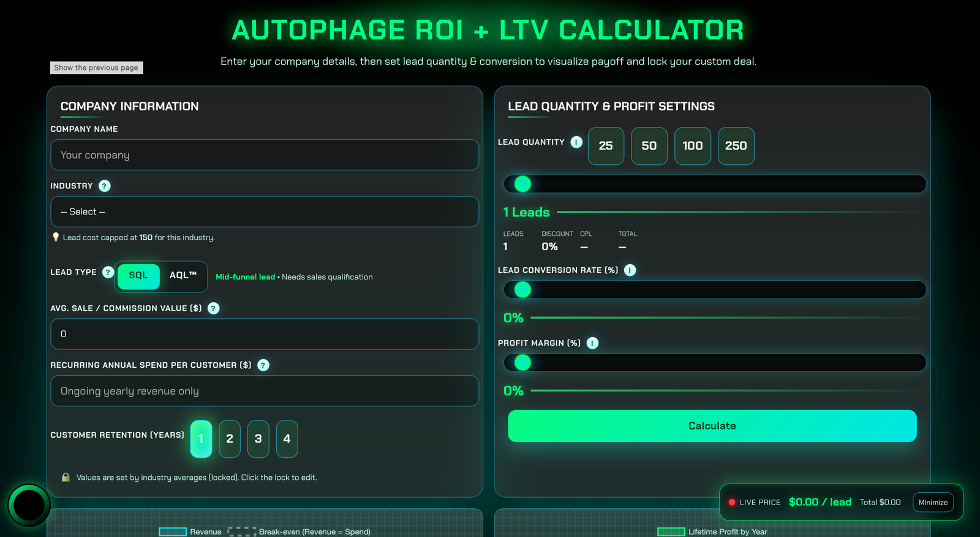Open the Profit Margin info icon
Screen dimensions: 980x537
pos(592,343)
